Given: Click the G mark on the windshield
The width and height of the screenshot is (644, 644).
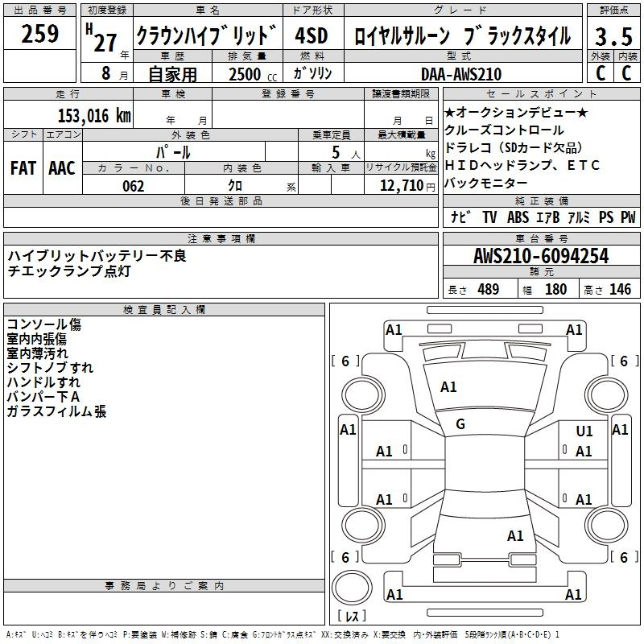Looking at the screenshot, I should (x=460, y=424).
